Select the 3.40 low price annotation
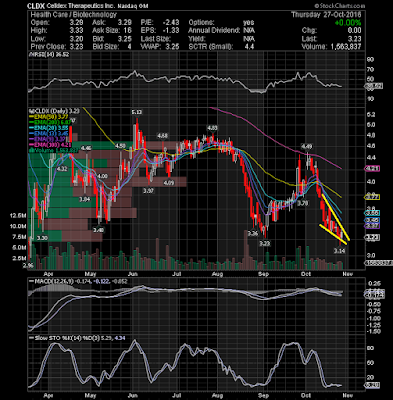Screen dimensions: 393x400 pyautogui.click(x=99, y=230)
